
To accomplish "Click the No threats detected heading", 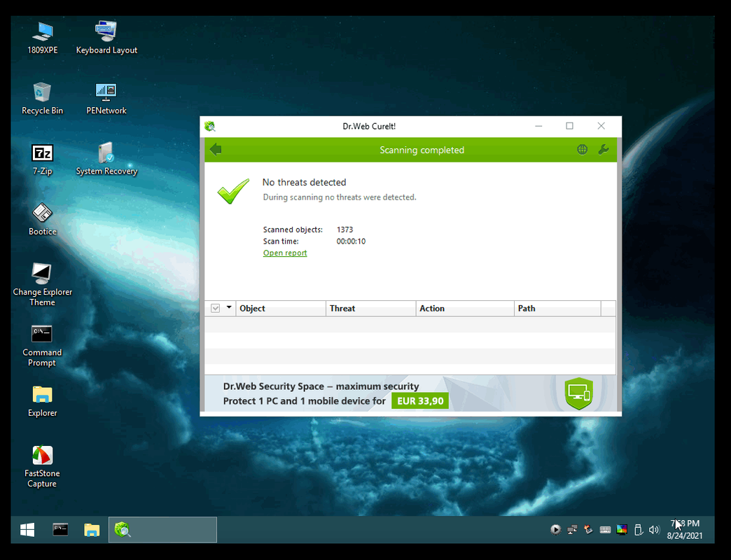I will coord(304,182).
